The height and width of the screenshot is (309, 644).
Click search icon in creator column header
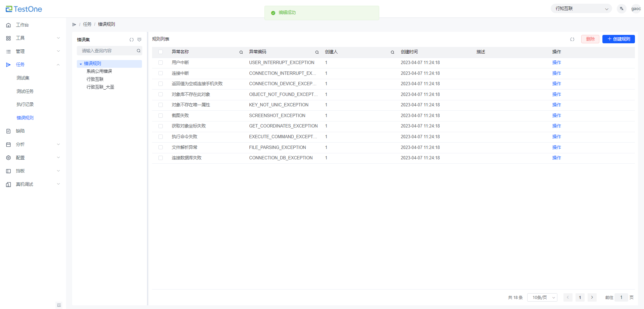[x=392, y=52]
